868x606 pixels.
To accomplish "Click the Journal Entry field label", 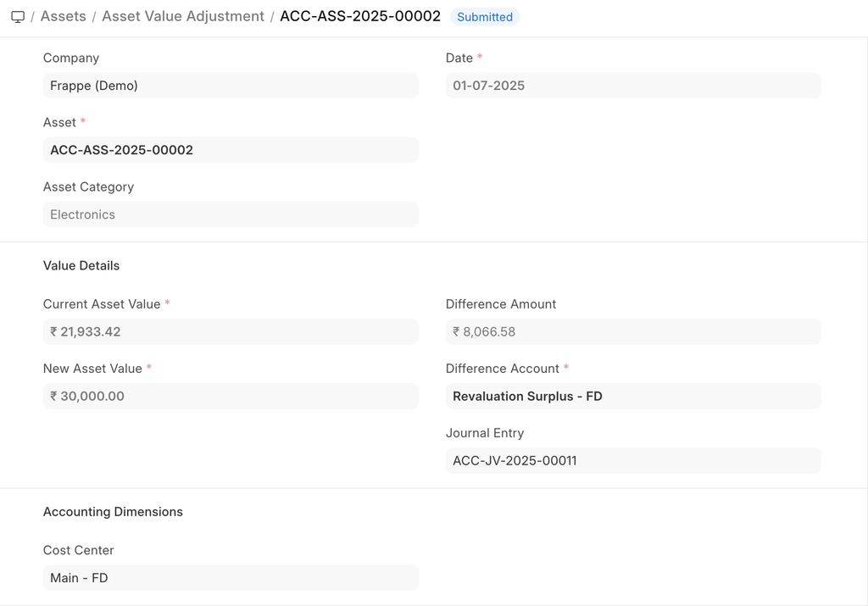I will click(485, 433).
